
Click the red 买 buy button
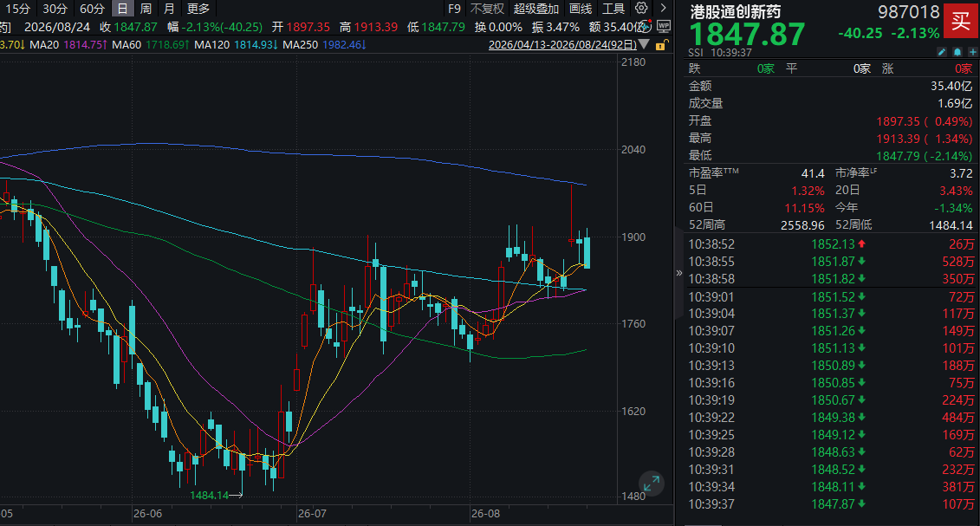point(961,22)
